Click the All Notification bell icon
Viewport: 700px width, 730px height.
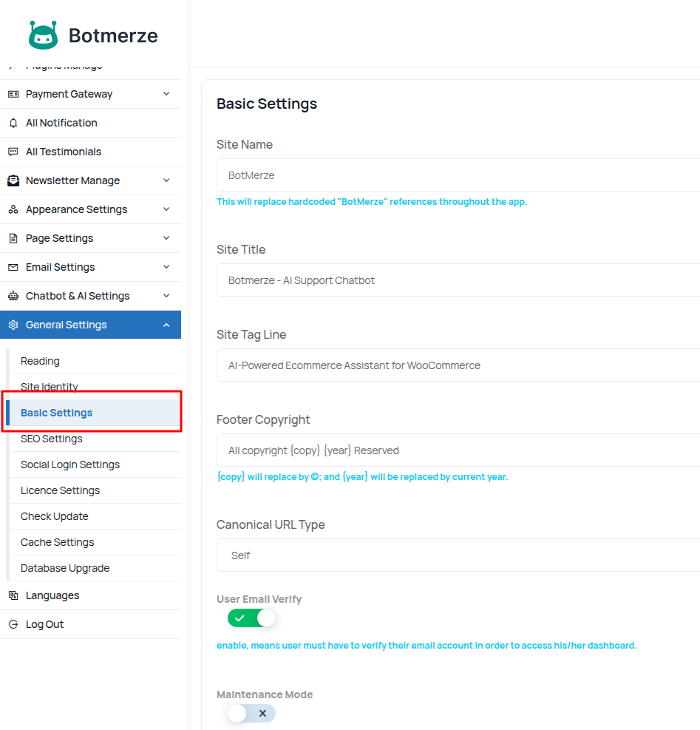pos(13,123)
